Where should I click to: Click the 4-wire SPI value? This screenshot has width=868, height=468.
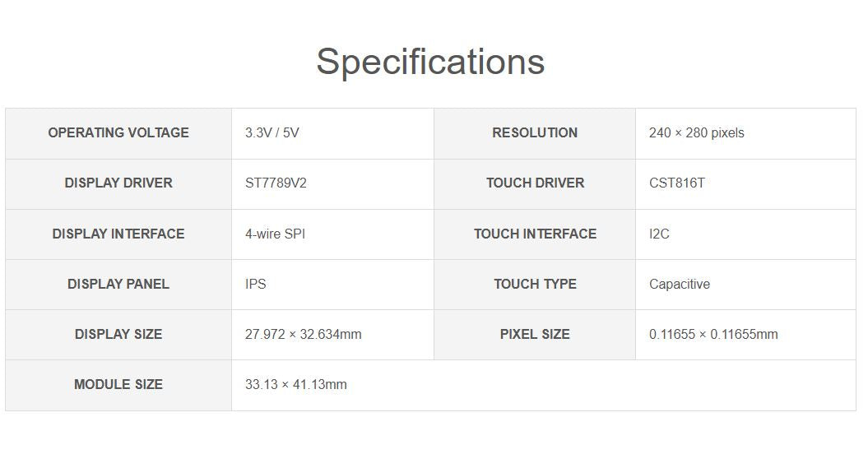[x=275, y=234]
